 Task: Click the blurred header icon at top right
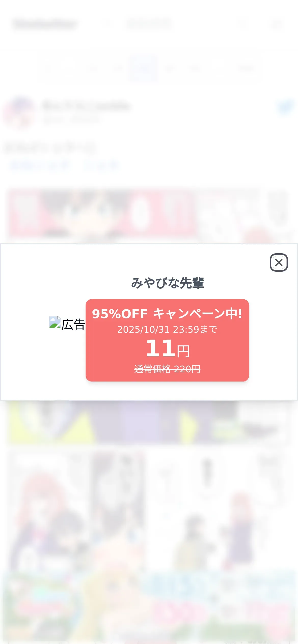(x=277, y=24)
